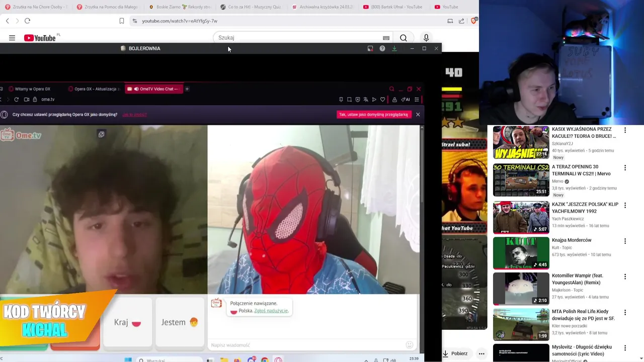Screen dimensions: 644x362
Task: Open the Opera GX tab search magnifier
Action: click(391, 89)
